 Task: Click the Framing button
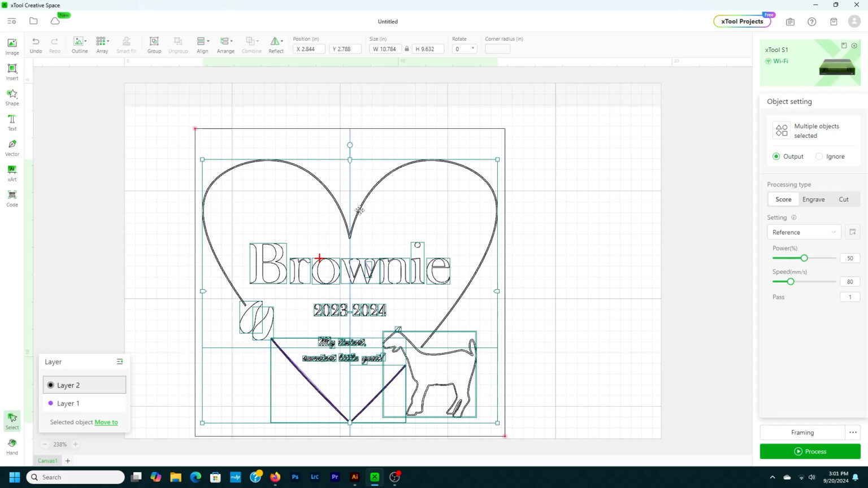coord(802,433)
